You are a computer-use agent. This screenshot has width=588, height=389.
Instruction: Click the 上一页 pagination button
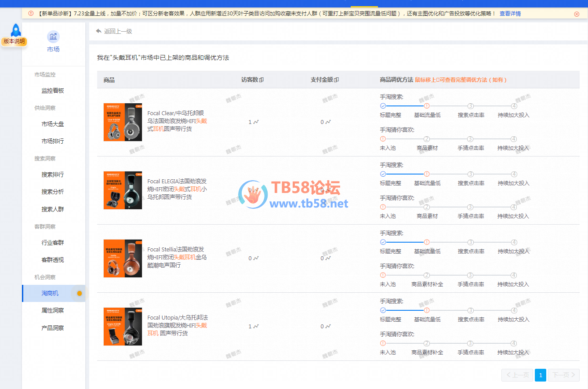coord(517,375)
